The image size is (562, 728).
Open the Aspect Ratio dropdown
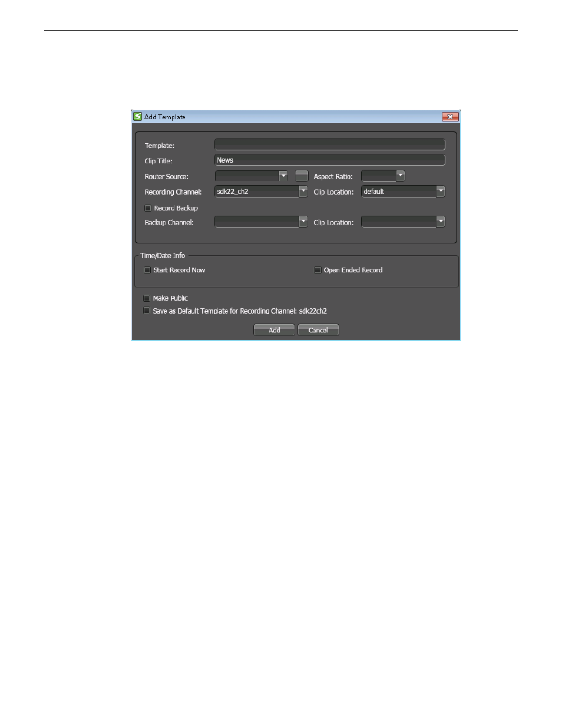coord(401,176)
